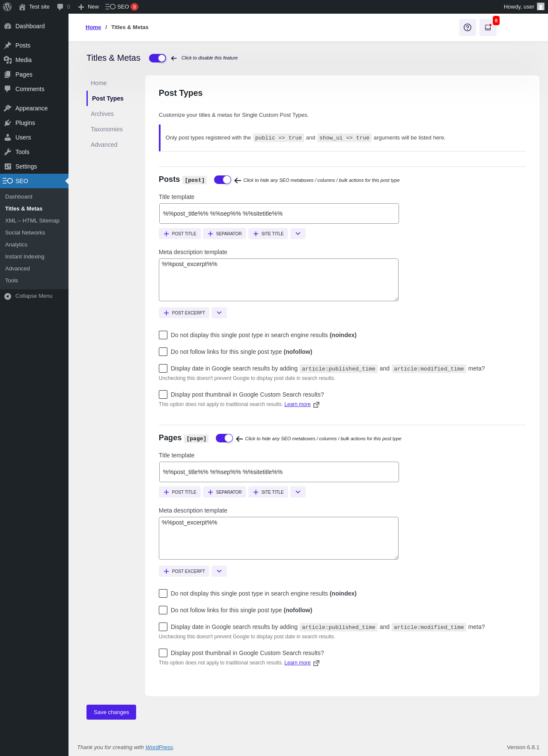This screenshot has width=548, height=756.
Task: Click the Plugins icon in sidebar
Action: [x=8, y=123]
